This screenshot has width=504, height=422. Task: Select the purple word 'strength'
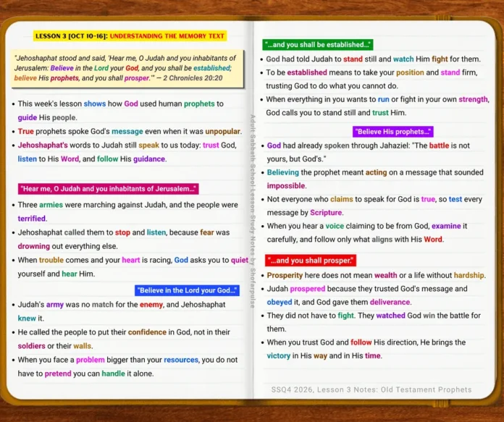pos(473,100)
